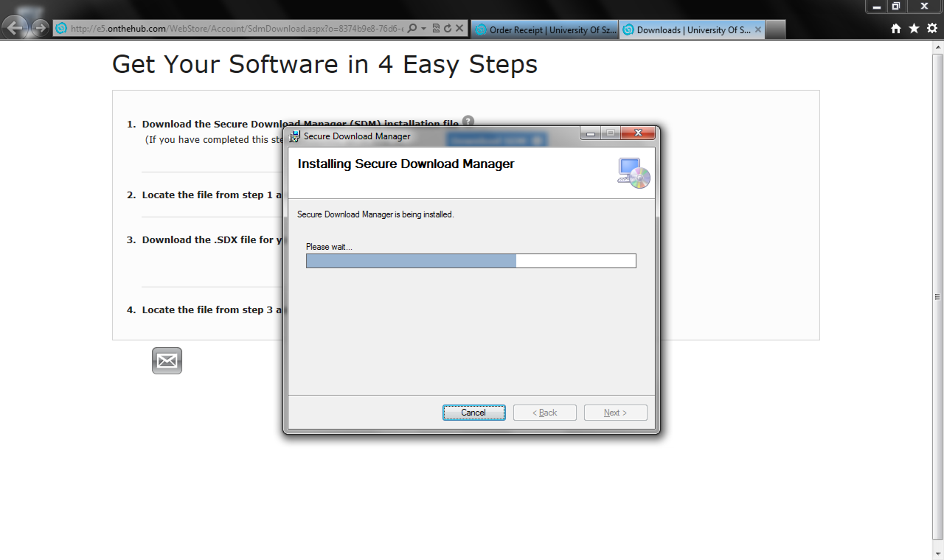
Task: Restore down the browser window
Action: point(896,6)
